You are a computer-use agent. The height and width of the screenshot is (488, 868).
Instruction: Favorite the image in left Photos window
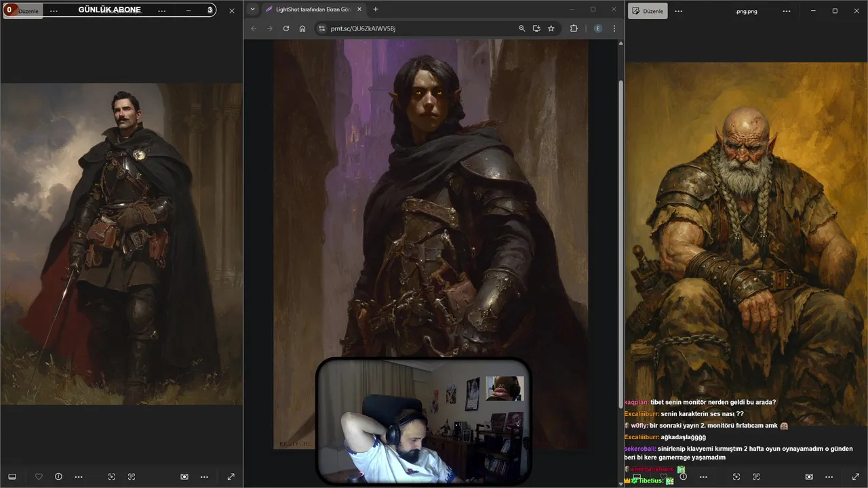39,476
